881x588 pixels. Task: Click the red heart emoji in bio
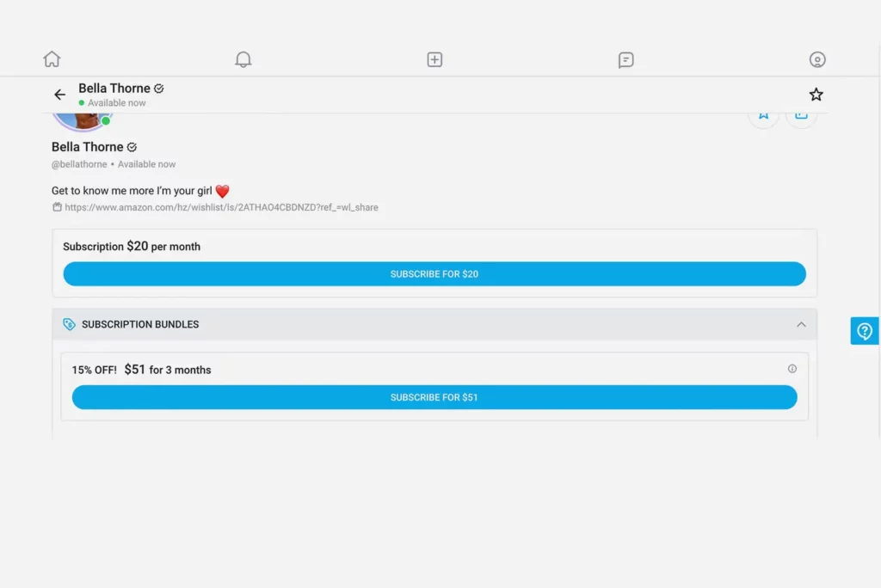pos(223,191)
